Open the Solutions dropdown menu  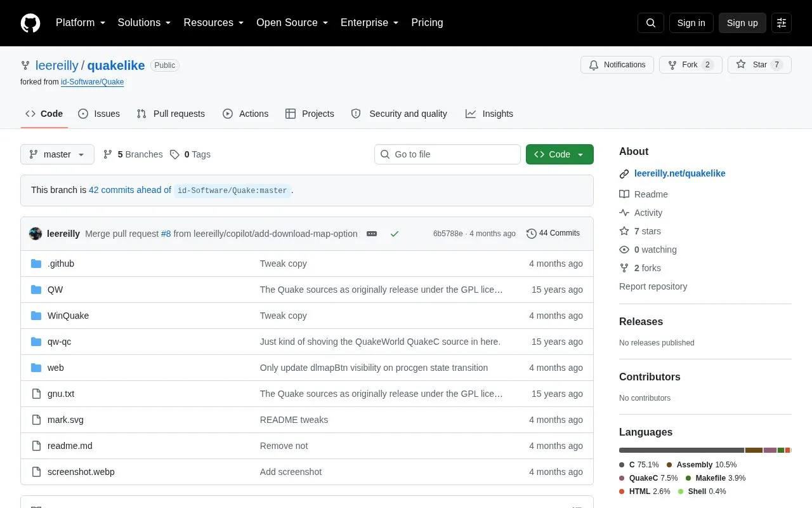(144, 23)
